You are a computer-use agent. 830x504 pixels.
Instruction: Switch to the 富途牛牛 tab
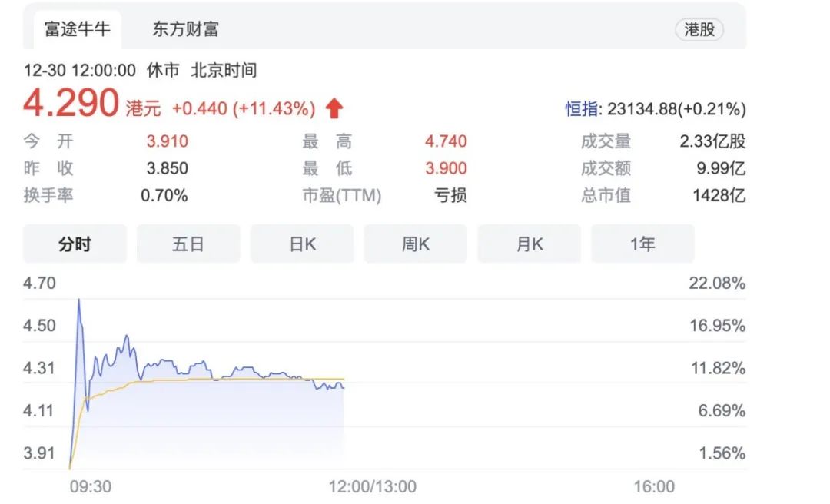point(78,30)
